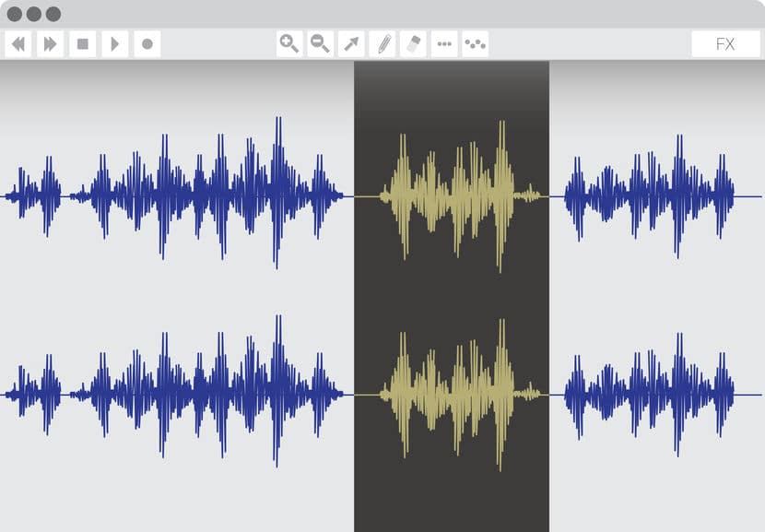Select the zoom in magnifier tool
Image resolution: width=765 pixels, height=532 pixels.
(289, 44)
